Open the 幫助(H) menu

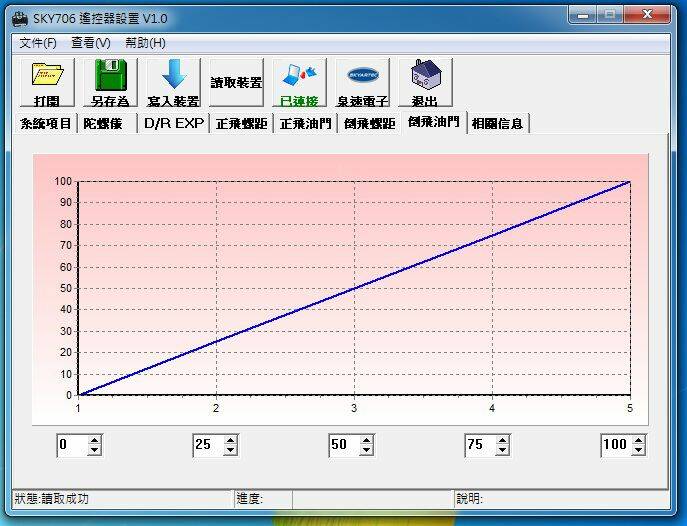point(145,43)
